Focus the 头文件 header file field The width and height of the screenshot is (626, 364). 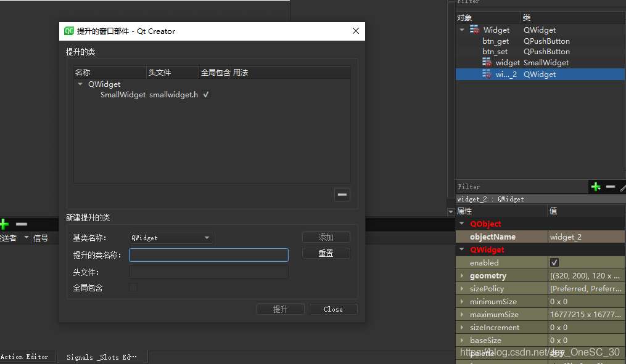tap(208, 272)
